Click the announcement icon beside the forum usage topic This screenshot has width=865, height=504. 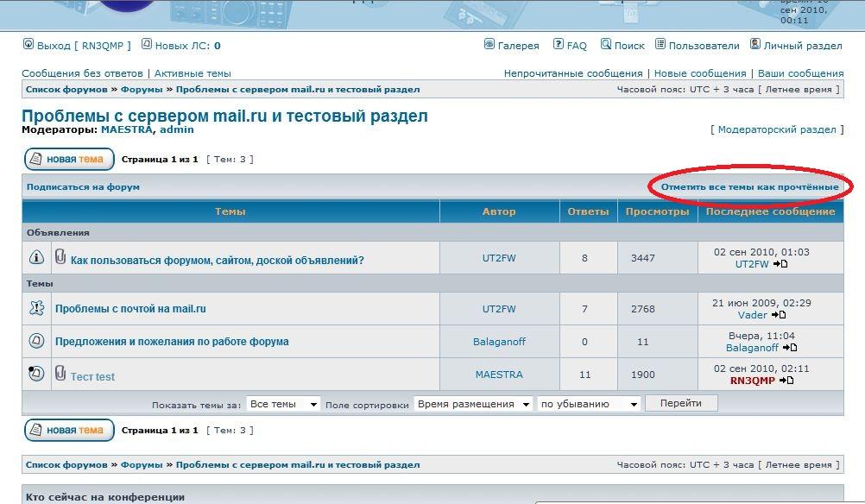36,257
